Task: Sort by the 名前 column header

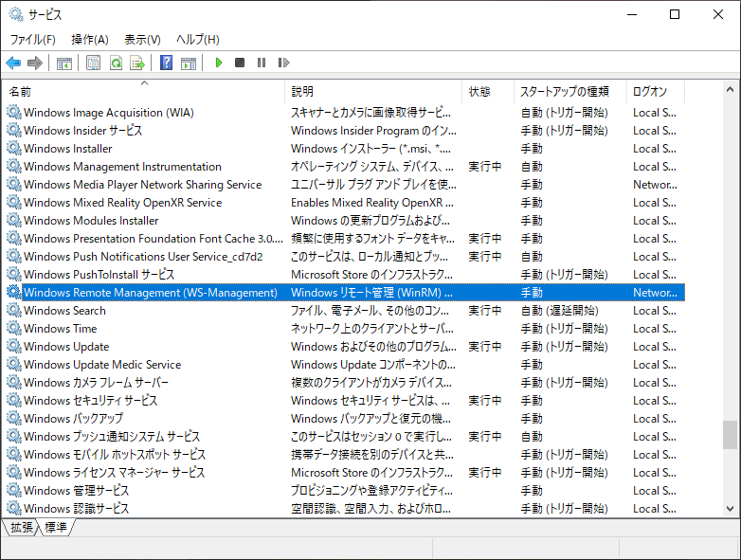Action: click(143, 91)
